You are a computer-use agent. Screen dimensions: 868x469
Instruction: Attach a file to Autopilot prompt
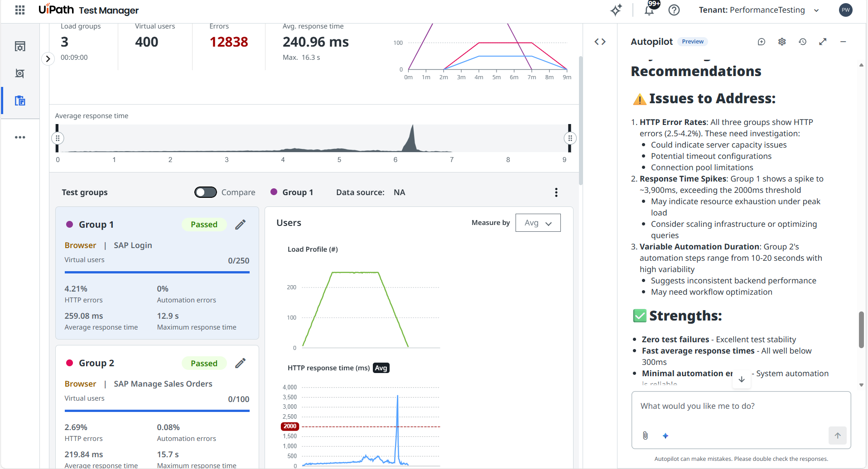tap(645, 435)
